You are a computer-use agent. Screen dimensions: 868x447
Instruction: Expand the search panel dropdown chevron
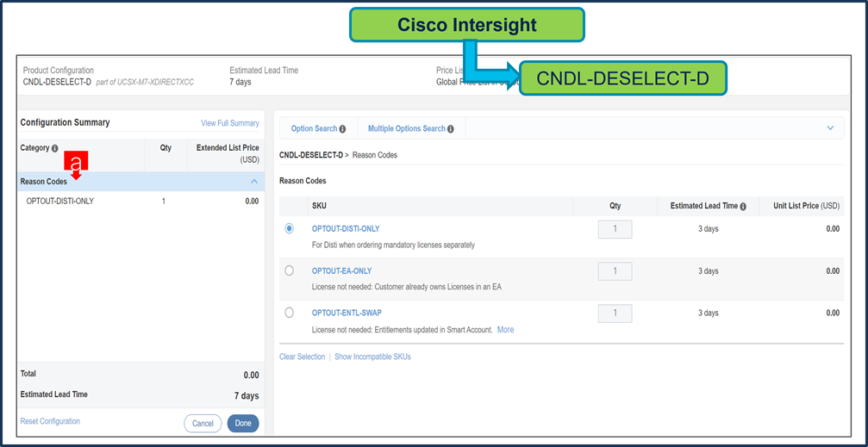(830, 127)
